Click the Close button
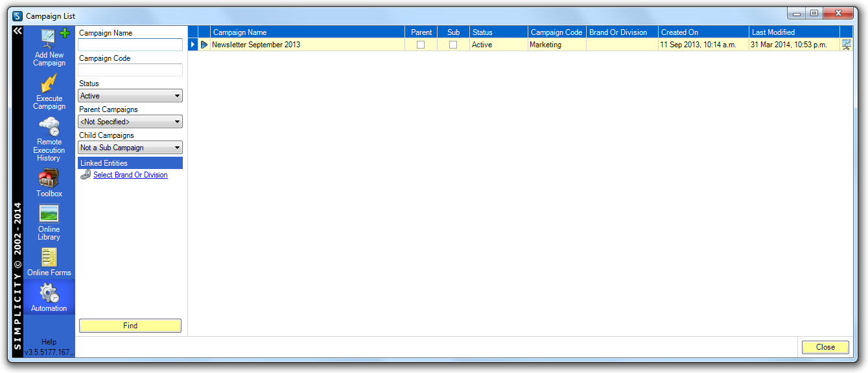This screenshot has width=868, height=373. 825,347
